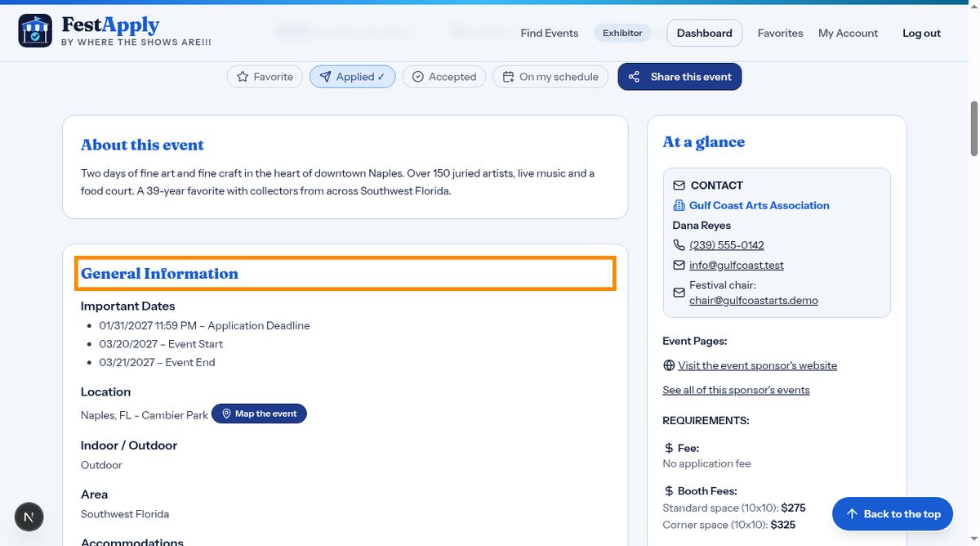The width and height of the screenshot is (980, 546).
Task: Click the 03/20/2027 Event Start entry
Action: (161, 344)
